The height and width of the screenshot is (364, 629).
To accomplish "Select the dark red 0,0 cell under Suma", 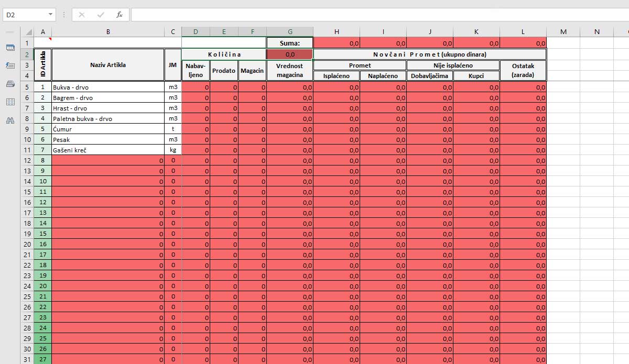I will (x=290, y=54).
